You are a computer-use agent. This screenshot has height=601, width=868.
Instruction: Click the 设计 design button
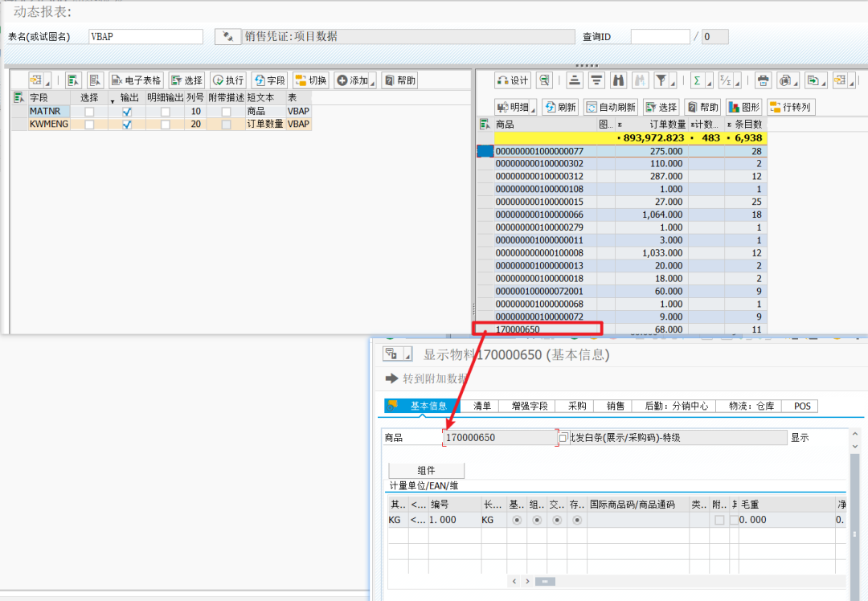click(513, 81)
